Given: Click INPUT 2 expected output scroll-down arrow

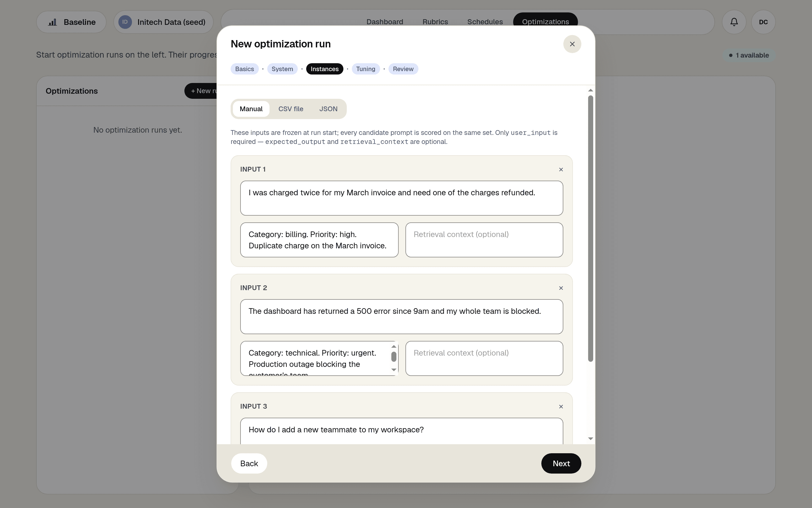Looking at the screenshot, I should pyautogui.click(x=394, y=370).
